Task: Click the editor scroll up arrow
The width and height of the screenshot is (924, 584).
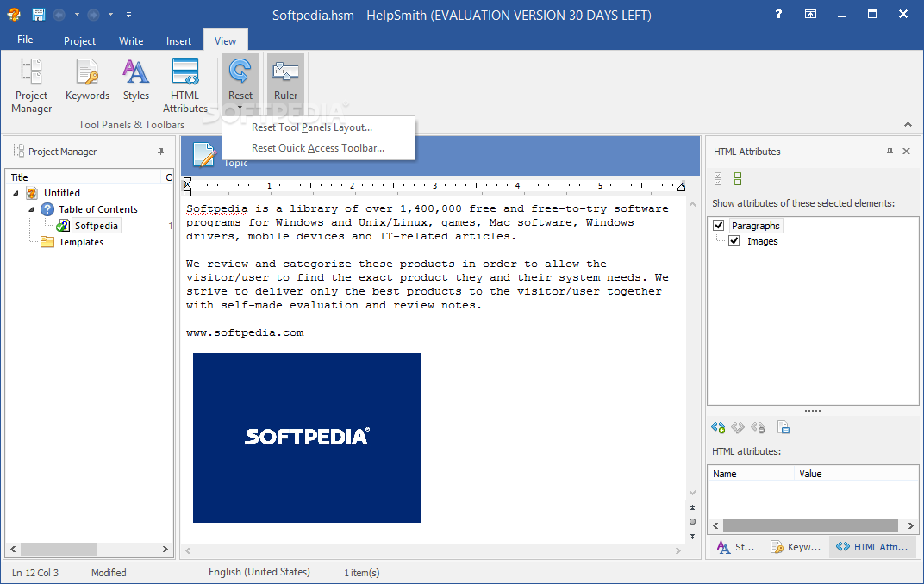Action: [692, 204]
